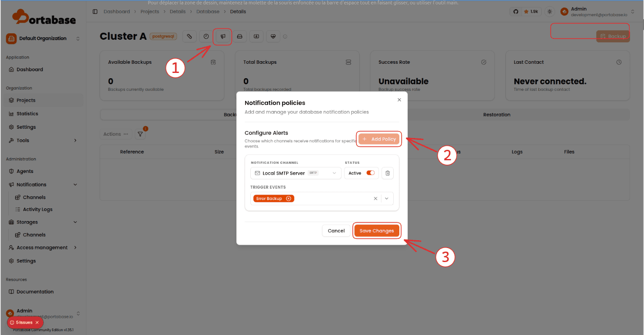
Task: Open the Admin account menu in header
Action: point(598,12)
